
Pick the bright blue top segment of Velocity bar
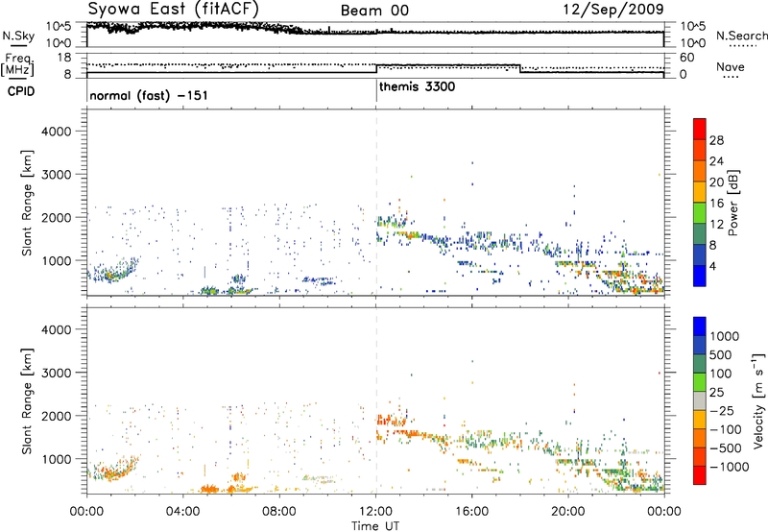[700, 326]
